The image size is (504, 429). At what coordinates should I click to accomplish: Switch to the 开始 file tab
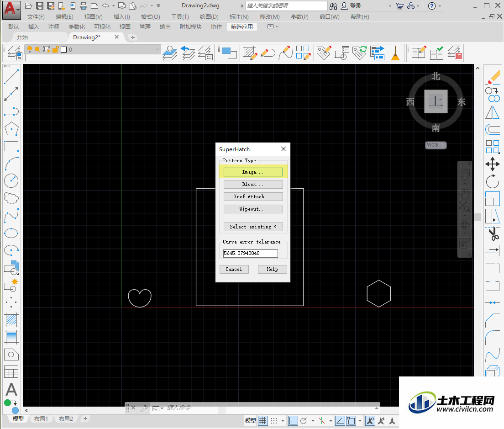click(22, 37)
